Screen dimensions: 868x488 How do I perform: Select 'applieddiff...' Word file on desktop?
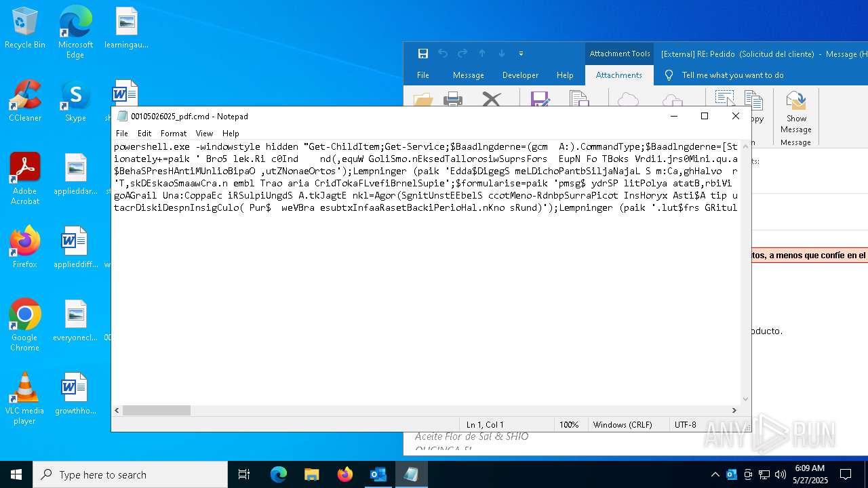75,247
